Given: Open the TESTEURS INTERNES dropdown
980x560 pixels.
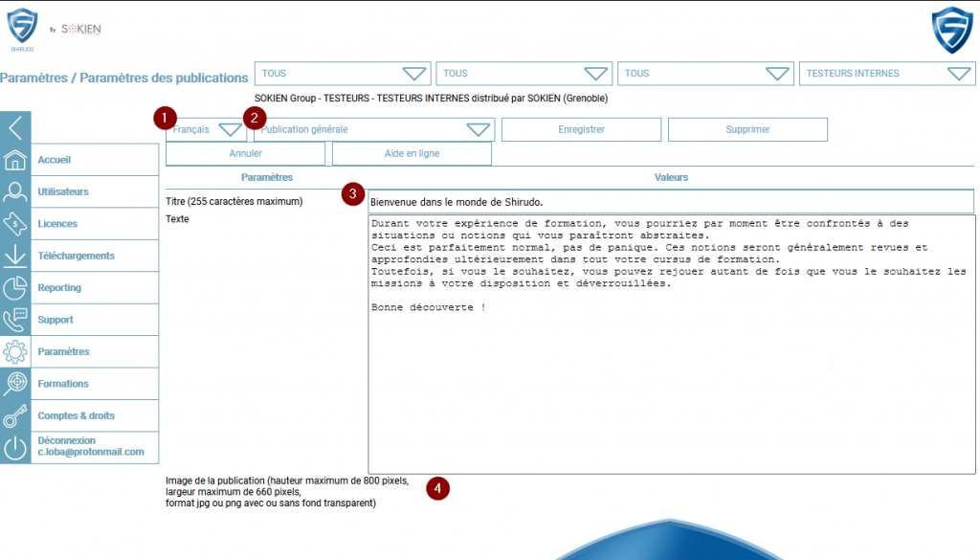Looking at the screenshot, I should (886, 74).
